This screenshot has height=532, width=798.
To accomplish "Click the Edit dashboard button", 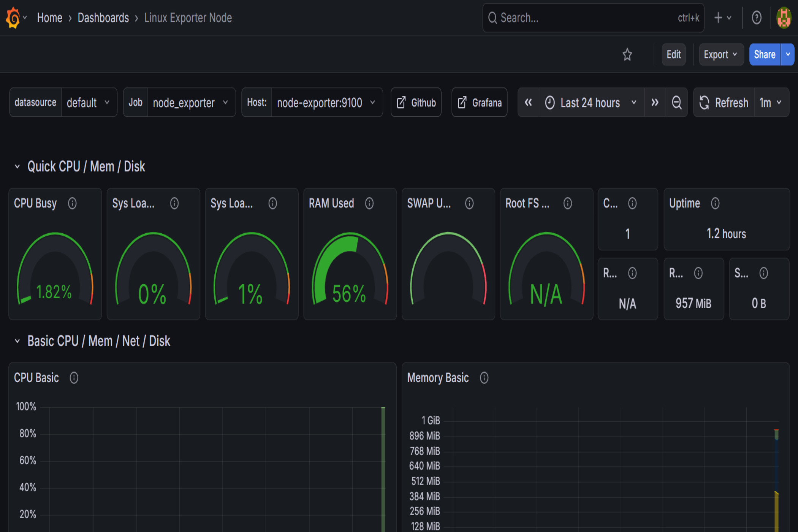I will coord(673,54).
